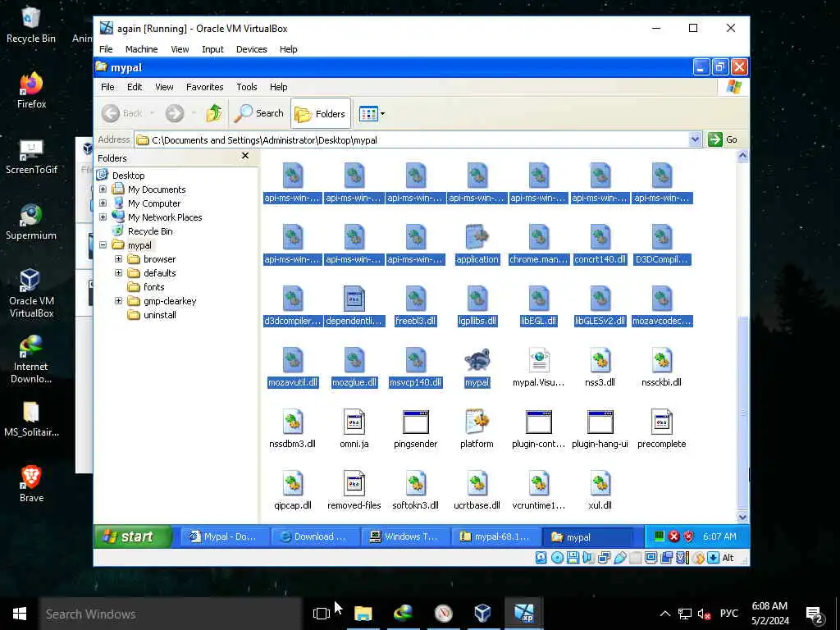Select the precomplete file
840x630 pixels.
(x=662, y=430)
